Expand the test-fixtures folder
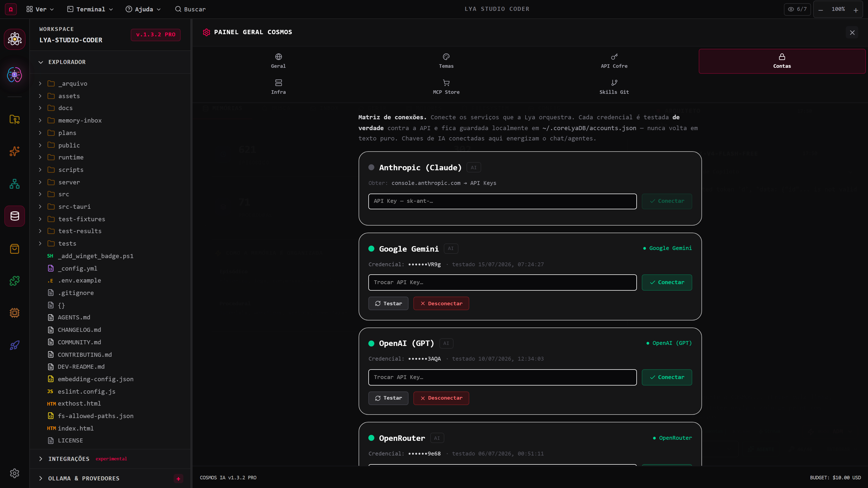The width and height of the screenshot is (868, 488). click(x=110, y=219)
